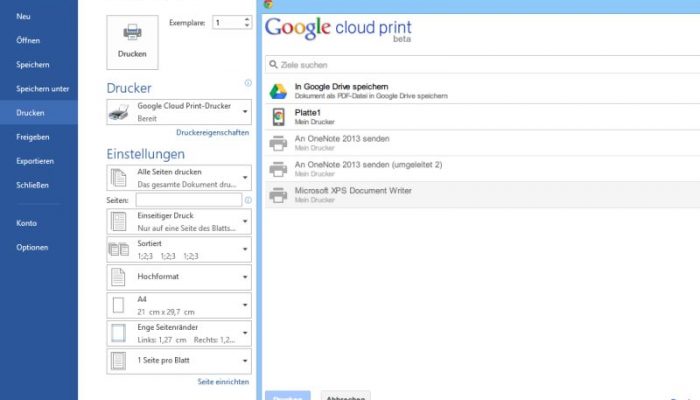This screenshot has width=700, height=400.
Task: Click Schließen in the sidebar
Action: tap(32, 185)
